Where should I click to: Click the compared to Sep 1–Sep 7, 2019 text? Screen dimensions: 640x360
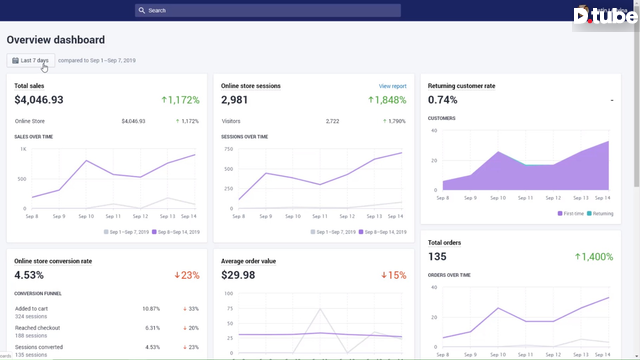pos(97,60)
